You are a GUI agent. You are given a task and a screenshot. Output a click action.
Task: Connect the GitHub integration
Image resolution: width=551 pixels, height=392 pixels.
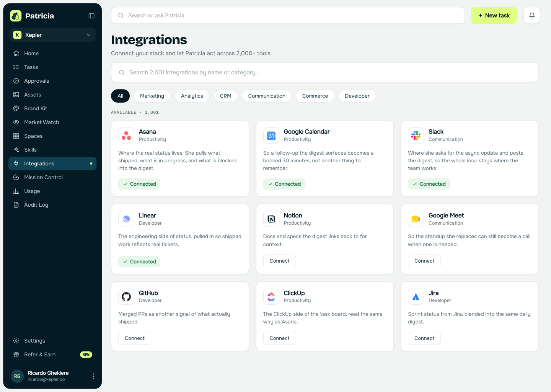coord(135,338)
